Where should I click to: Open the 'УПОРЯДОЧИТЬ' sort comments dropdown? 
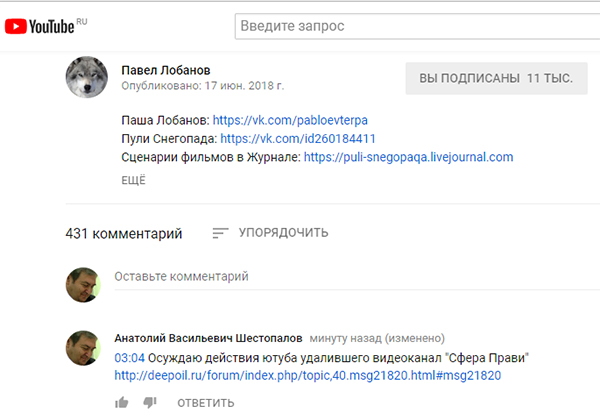pos(270,233)
